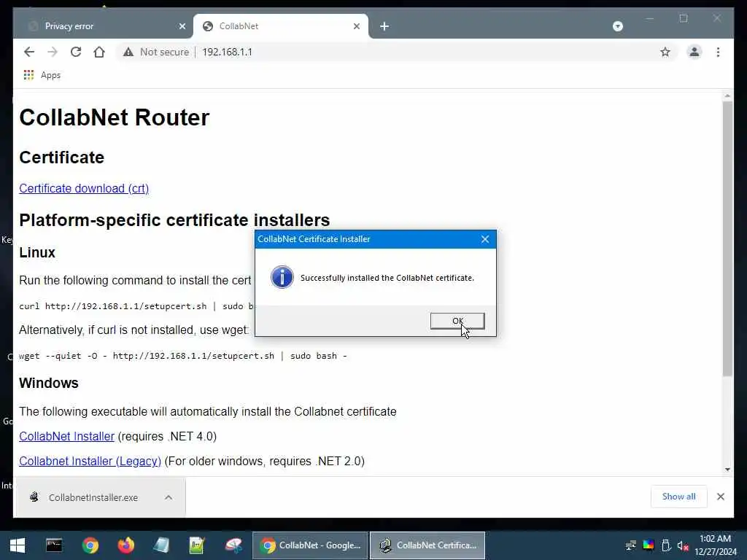This screenshot has height=560, width=747.
Task: Open the notebook app taskbar icon
Action: tap(161, 545)
